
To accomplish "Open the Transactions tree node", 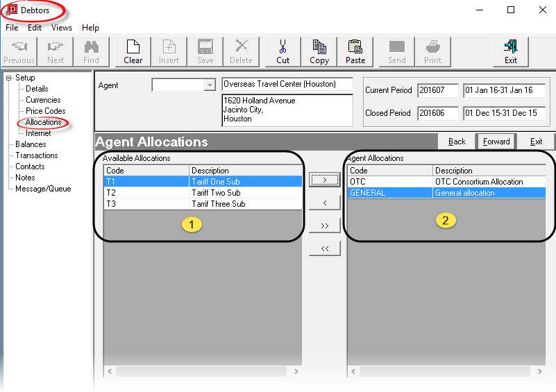I will (x=37, y=155).
